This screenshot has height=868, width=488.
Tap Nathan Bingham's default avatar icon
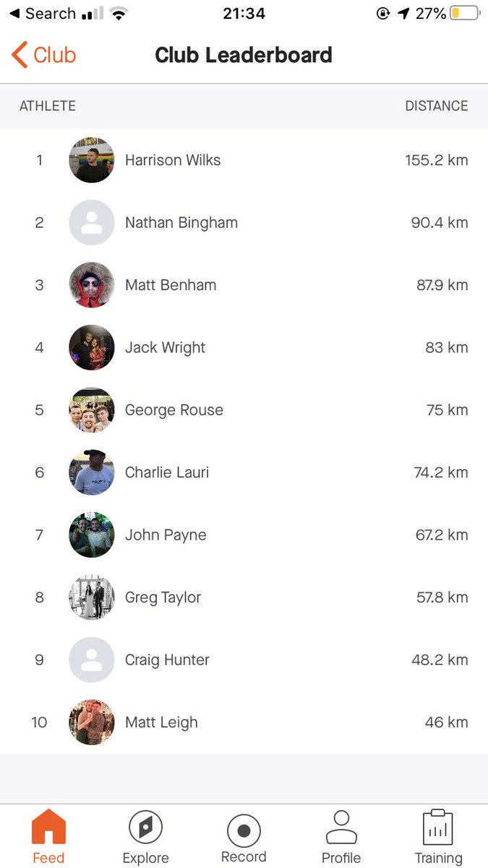click(92, 222)
